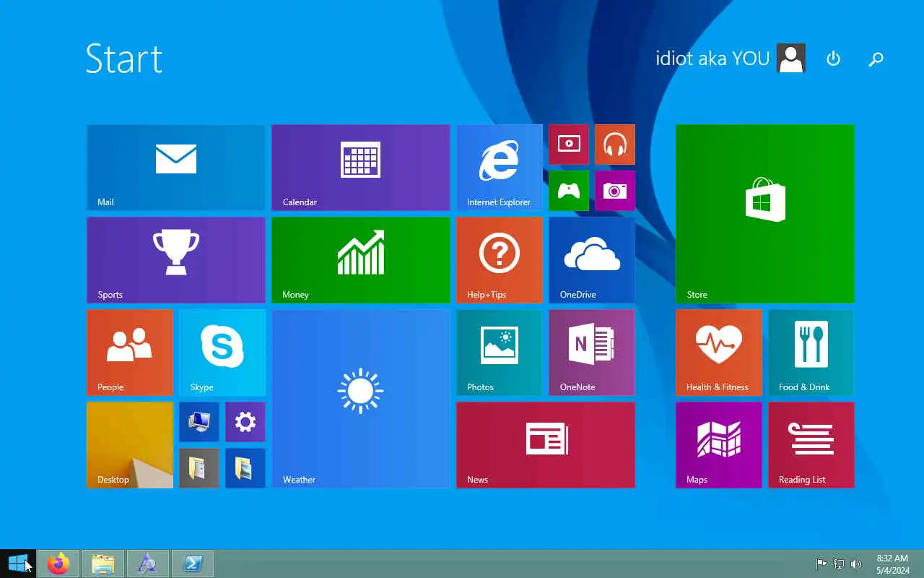Open the 'A' application taskbar icon
This screenshot has height=578, width=924.
[x=148, y=564]
